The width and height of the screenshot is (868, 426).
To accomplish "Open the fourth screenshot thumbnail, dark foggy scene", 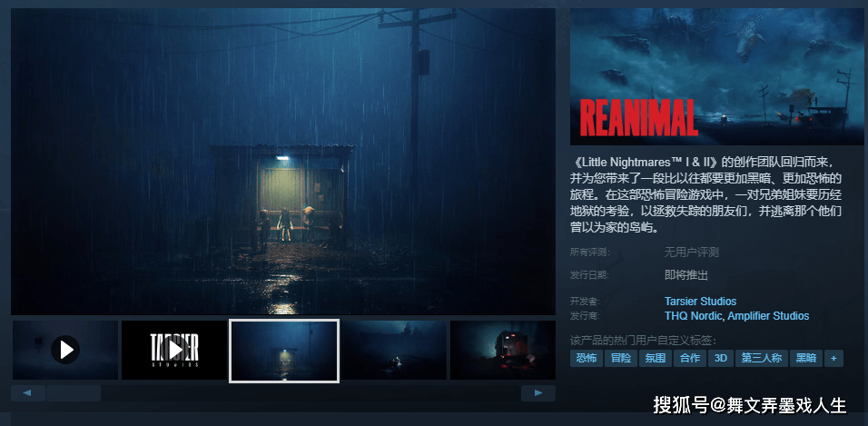I will 394,350.
